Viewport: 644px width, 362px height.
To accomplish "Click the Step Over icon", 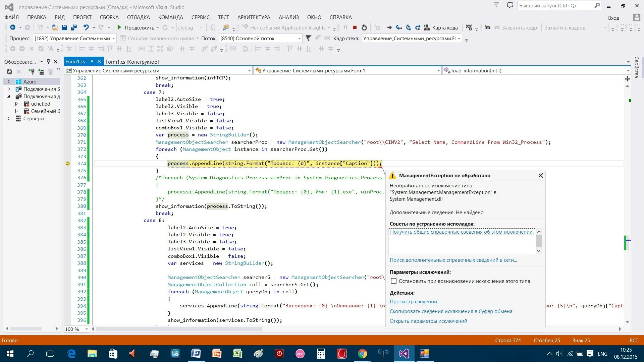I will click(408, 27).
